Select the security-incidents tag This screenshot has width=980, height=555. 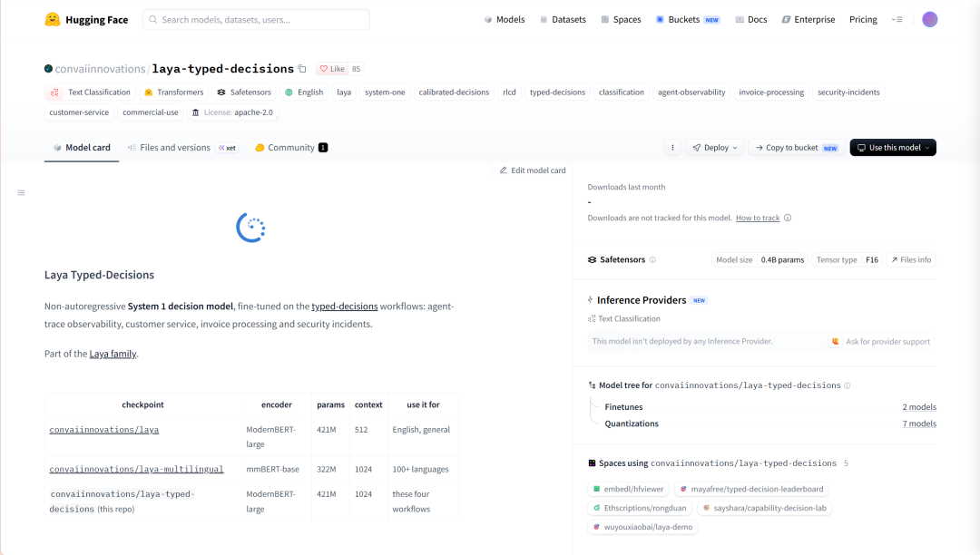pyautogui.click(x=848, y=92)
